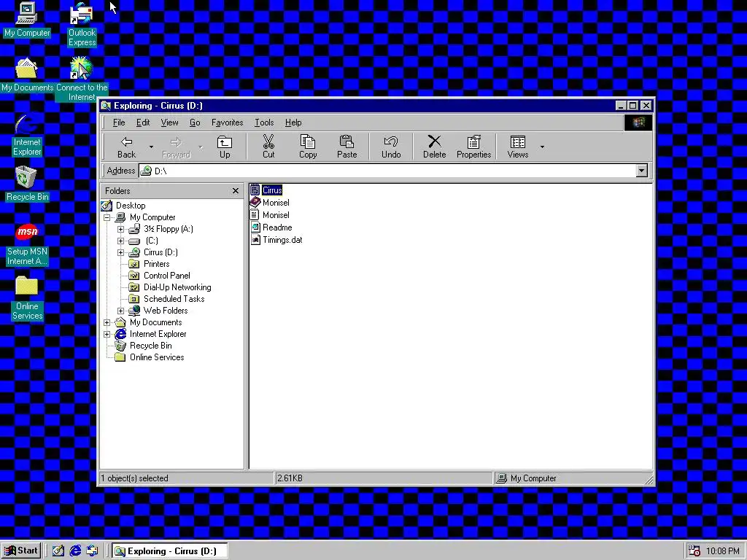The height and width of the screenshot is (560, 747).
Task: Select the (C:) drive in the tree
Action: [152, 241]
